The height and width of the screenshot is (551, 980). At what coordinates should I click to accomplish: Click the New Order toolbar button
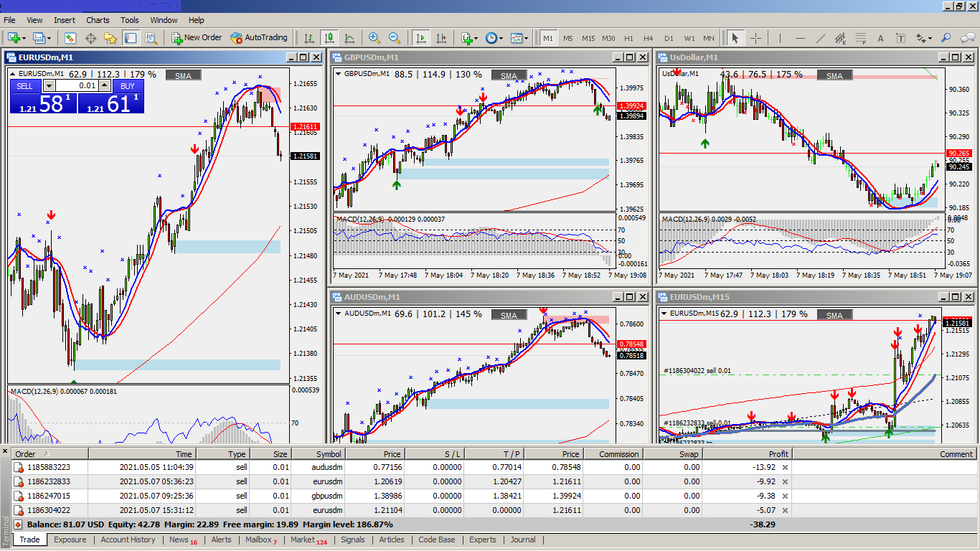(x=197, y=38)
